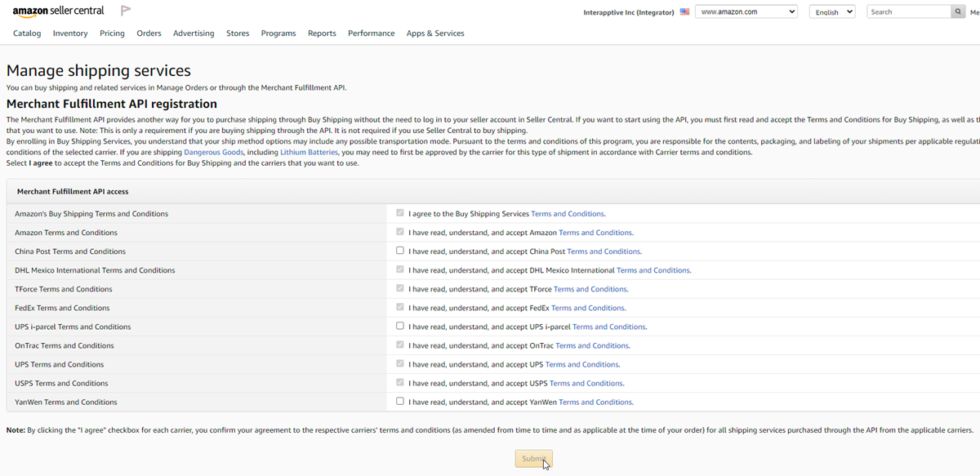Open the Lithium Batteries link

coord(309,153)
